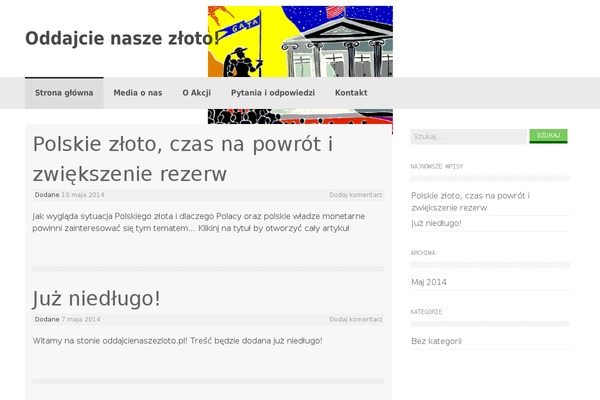Click the date 10 maja 2014
Viewport: 600px width, 400px height.
(83, 195)
